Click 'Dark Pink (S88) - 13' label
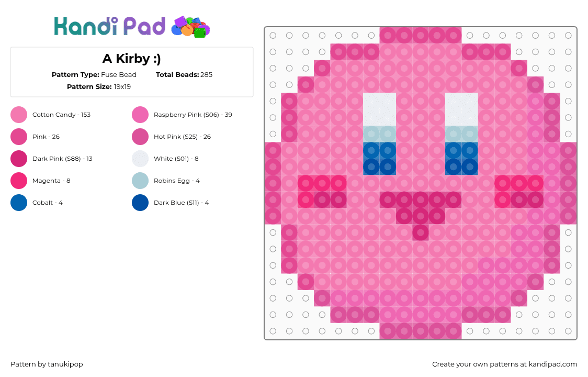Image resolution: width=588 pixels, height=377 pixels. point(62,159)
